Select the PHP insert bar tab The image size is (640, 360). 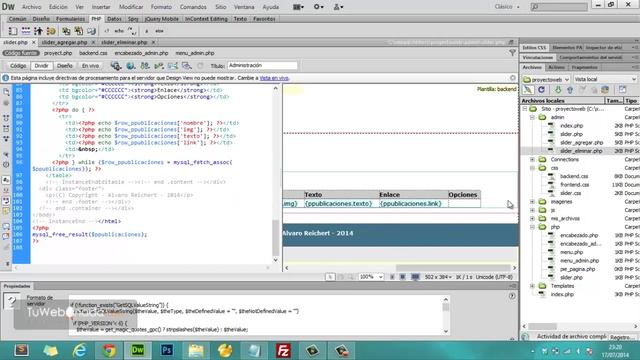(96, 19)
